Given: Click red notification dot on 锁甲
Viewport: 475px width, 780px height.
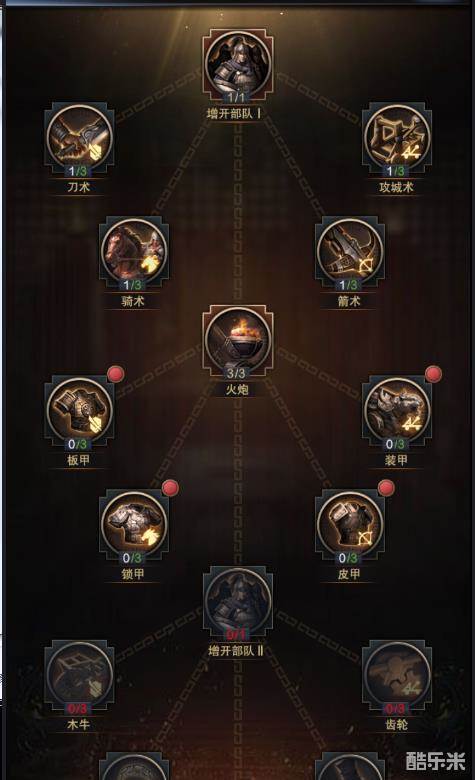Looking at the screenshot, I should [x=171, y=488].
